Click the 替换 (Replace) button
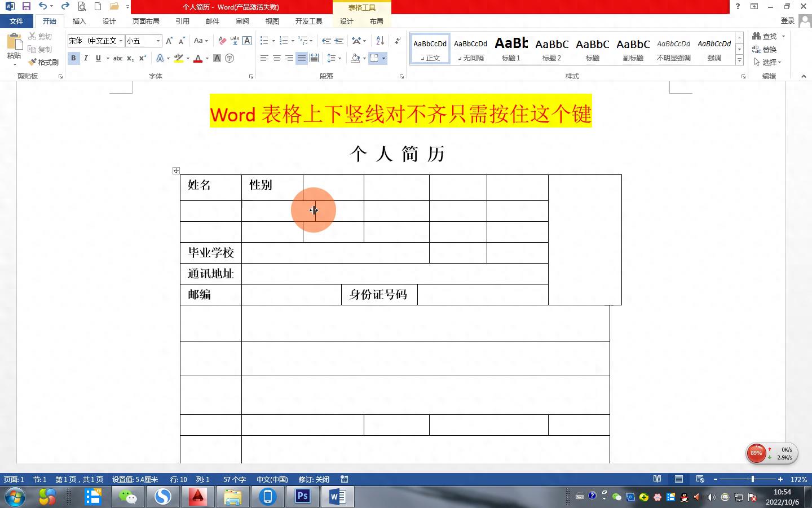The image size is (812, 508). [765, 49]
